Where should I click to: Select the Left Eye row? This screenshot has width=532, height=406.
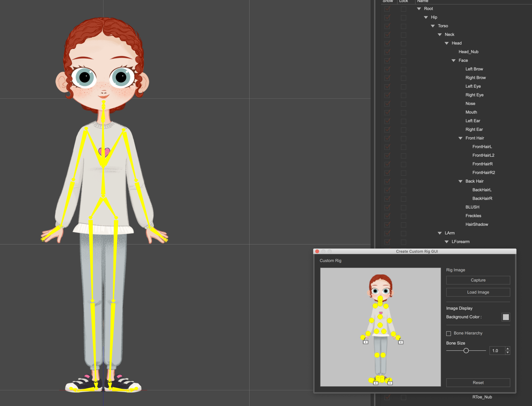[473, 86]
